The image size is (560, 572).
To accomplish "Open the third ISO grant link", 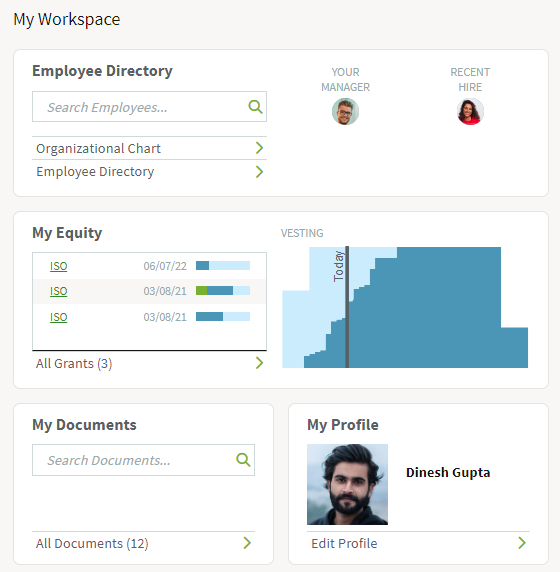I will click(x=58, y=317).
